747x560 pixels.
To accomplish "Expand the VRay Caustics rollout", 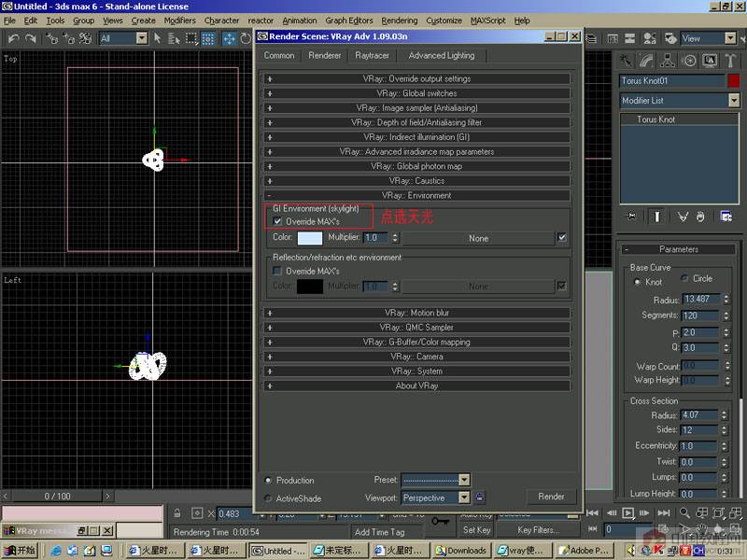I will pyautogui.click(x=416, y=181).
